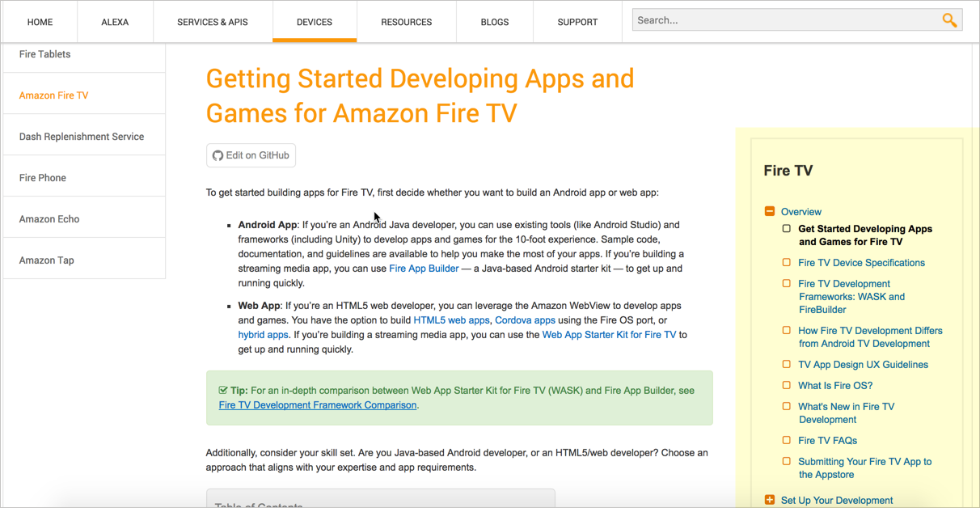
Task: Switch to the RESOURCES tab
Action: point(407,22)
